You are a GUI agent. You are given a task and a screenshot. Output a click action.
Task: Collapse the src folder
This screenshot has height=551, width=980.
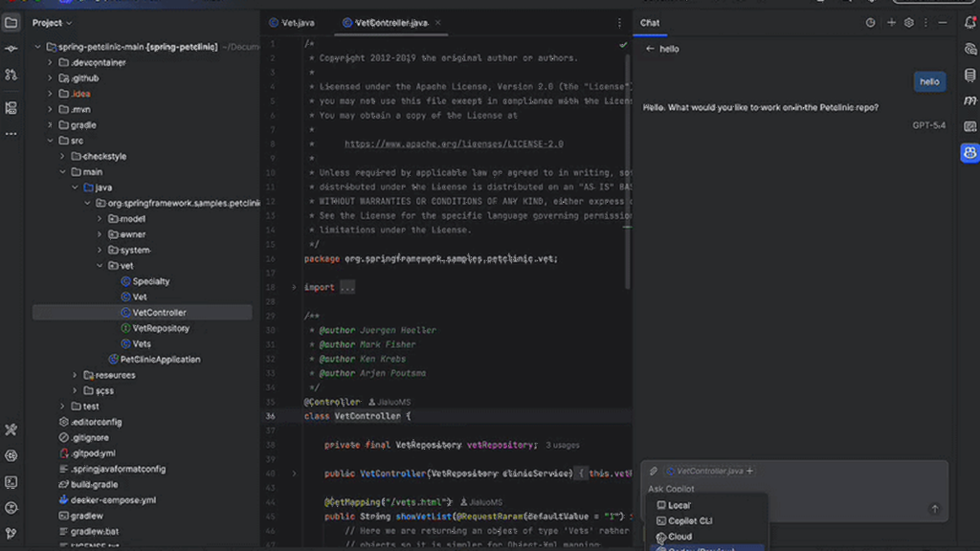[x=50, y=141]
